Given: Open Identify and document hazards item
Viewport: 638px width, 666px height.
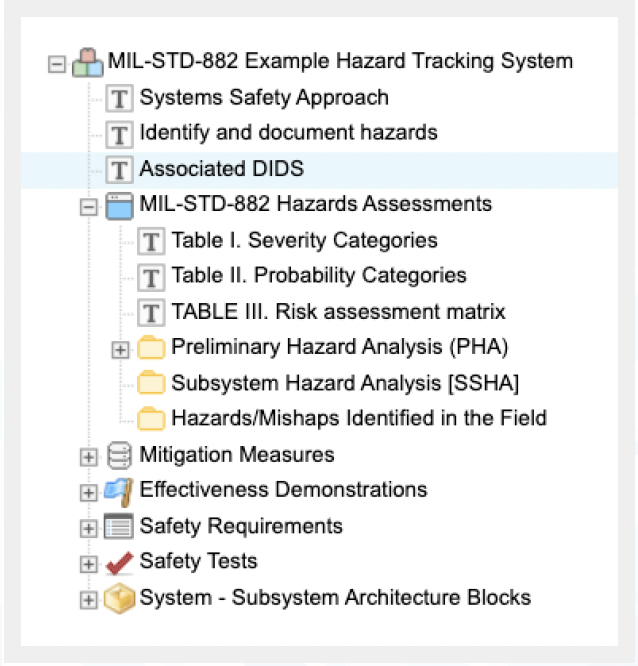Looking at the screenshot, I should coord(289,133).
